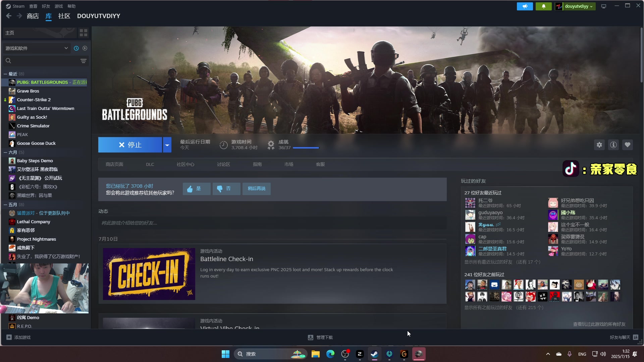Screen dimensions: 644x362
Task: Go to 商店 tab
Action: [33, 16]
